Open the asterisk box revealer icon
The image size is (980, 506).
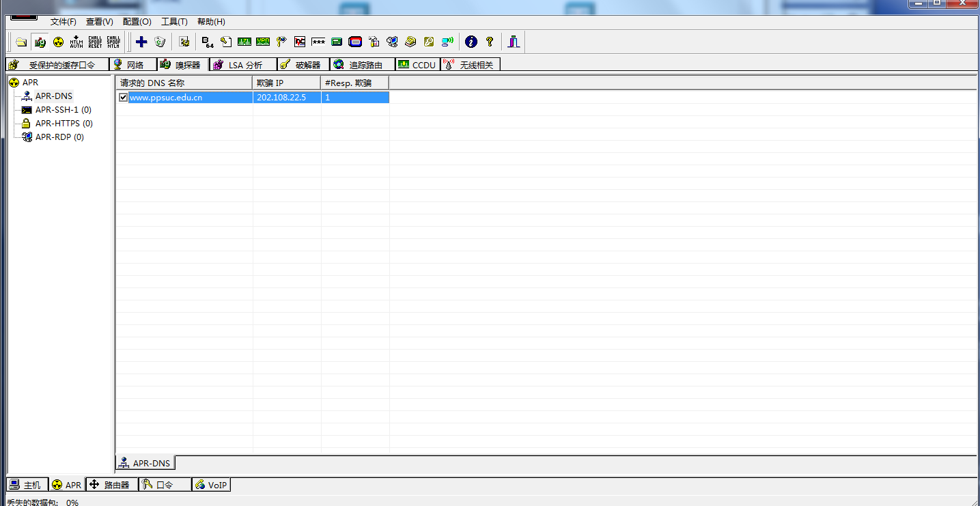coord(318,42)
